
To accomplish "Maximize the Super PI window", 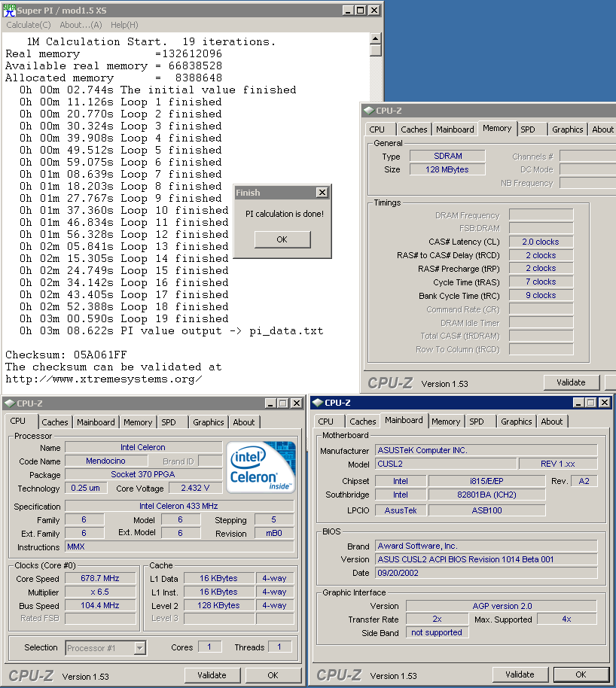I will [x=360, y=11].
